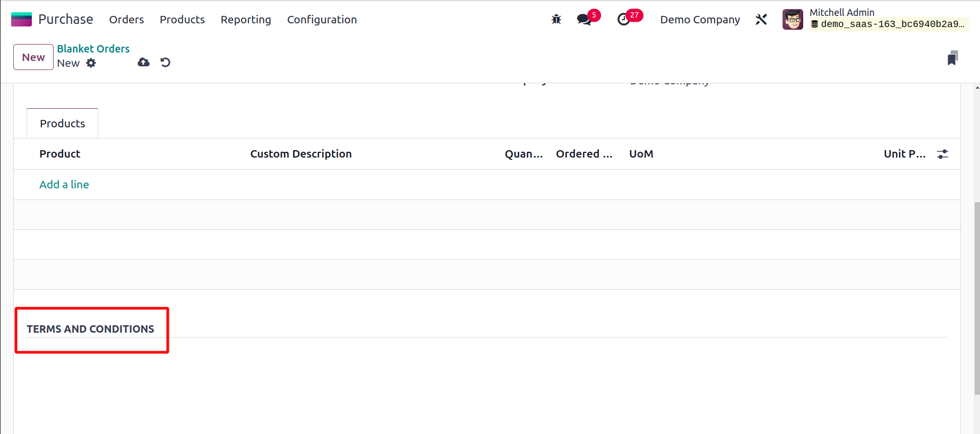The height and width of the screenshot is (434, 980).
Task: Click the Add a line link
Action: (64, 185)
